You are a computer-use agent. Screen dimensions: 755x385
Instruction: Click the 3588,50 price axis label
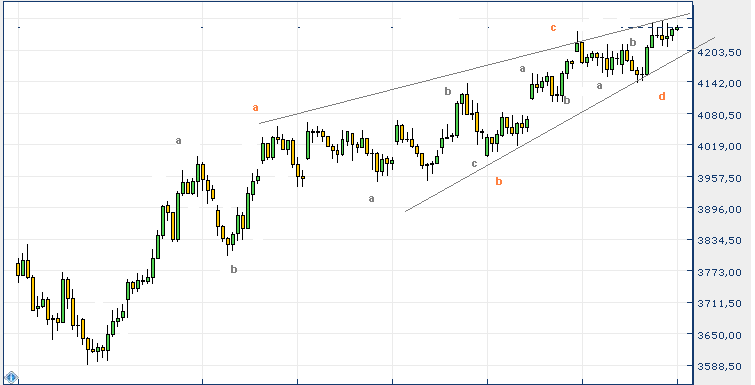(x=719, y=367)
